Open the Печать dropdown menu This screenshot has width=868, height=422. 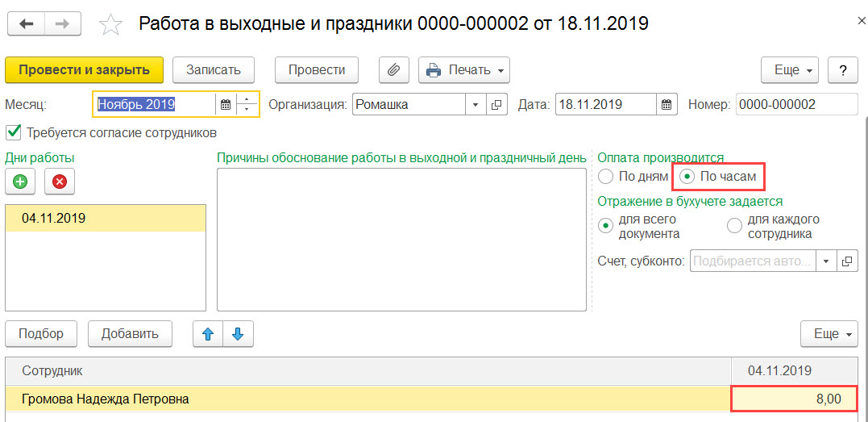coord(464,70)
